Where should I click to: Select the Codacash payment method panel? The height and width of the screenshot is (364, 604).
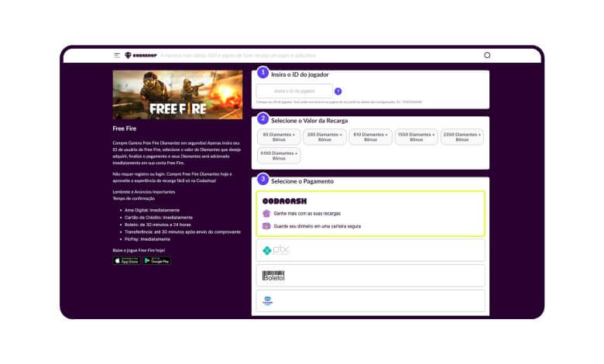click(370, 213)
